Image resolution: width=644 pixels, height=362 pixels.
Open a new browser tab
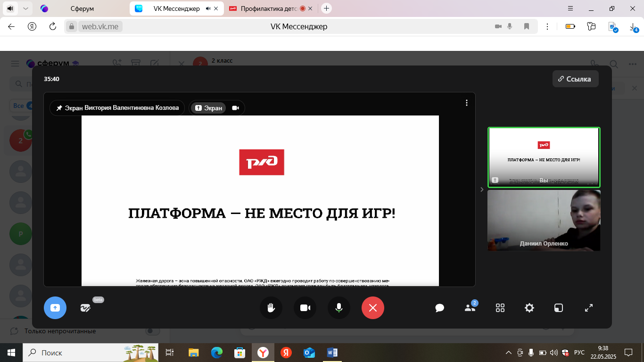click(326, 8)
